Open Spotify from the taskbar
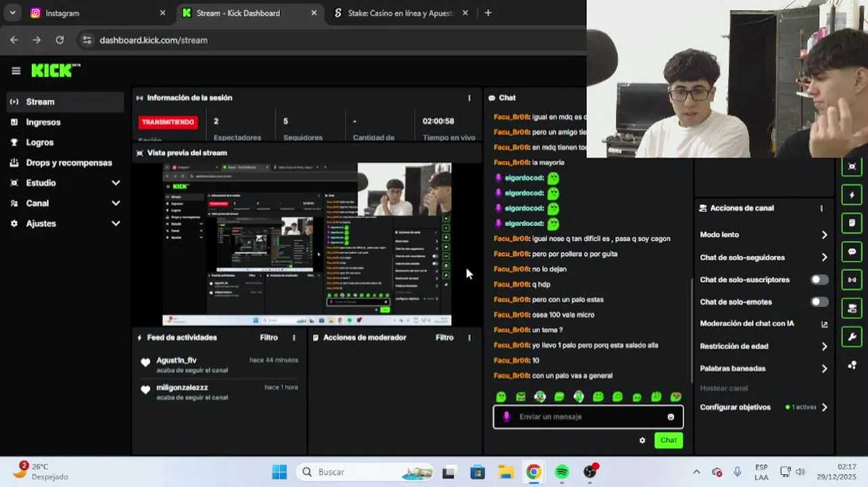Image resolution: width=868 pixels, height=487 pixels. (562, 472)
